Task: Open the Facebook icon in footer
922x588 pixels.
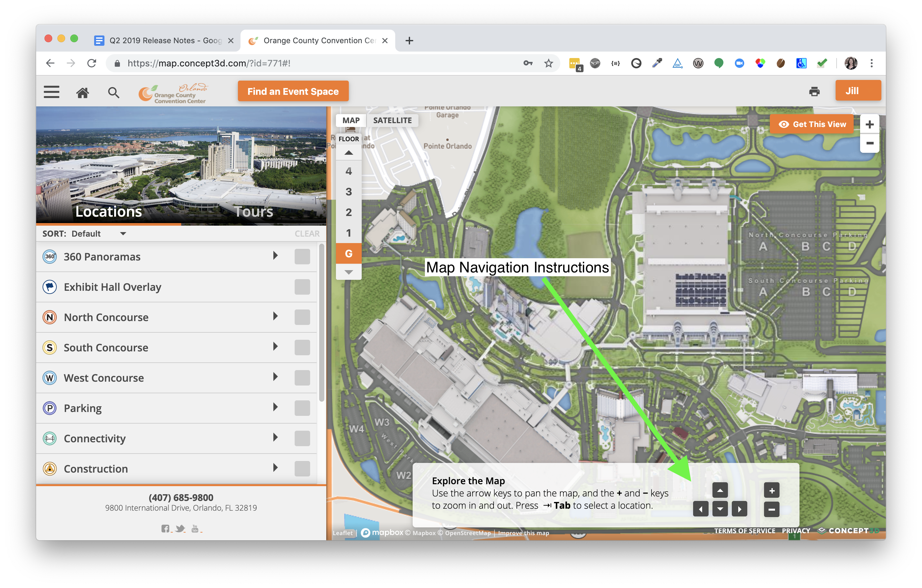Action: (x=165, y=528)
